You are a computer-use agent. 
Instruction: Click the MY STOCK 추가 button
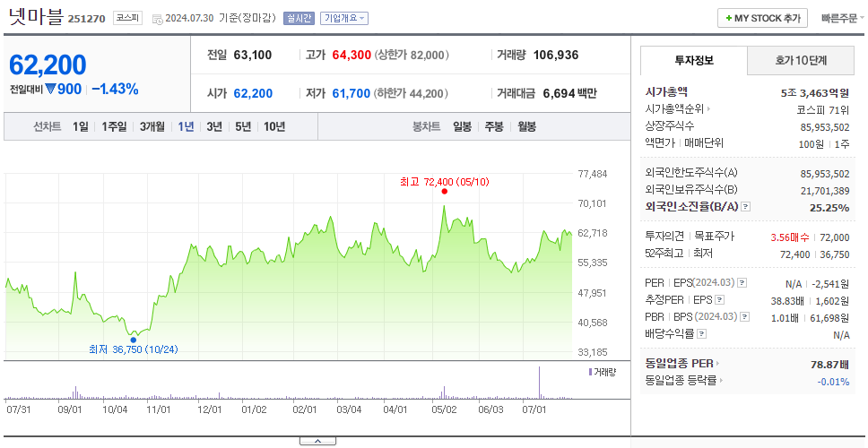(763, 18)
